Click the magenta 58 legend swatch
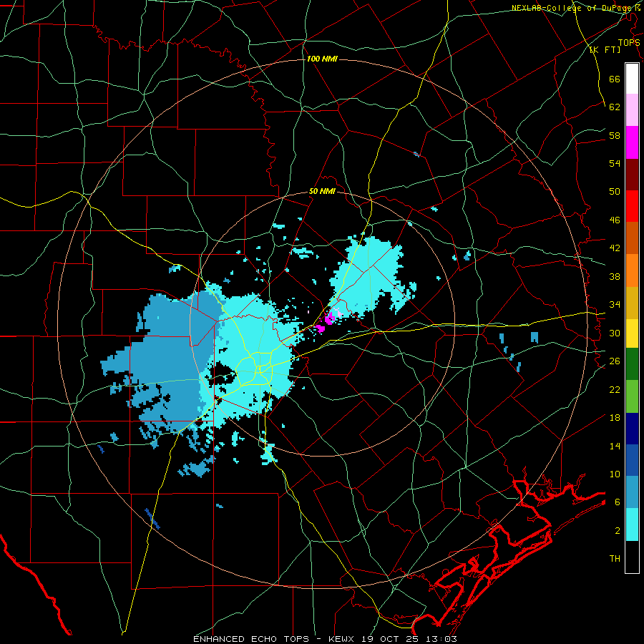The height and width of the screenshot is (644, 644). [632, 142]
